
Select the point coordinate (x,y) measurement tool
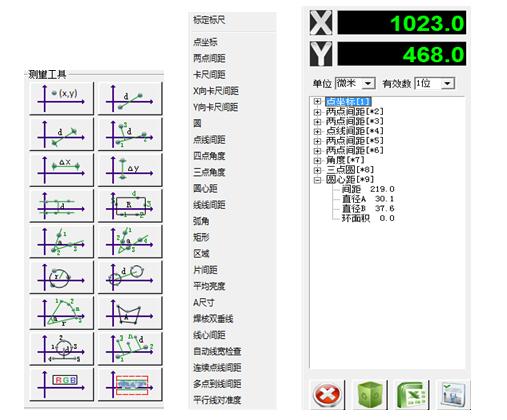tap(62, 99)
